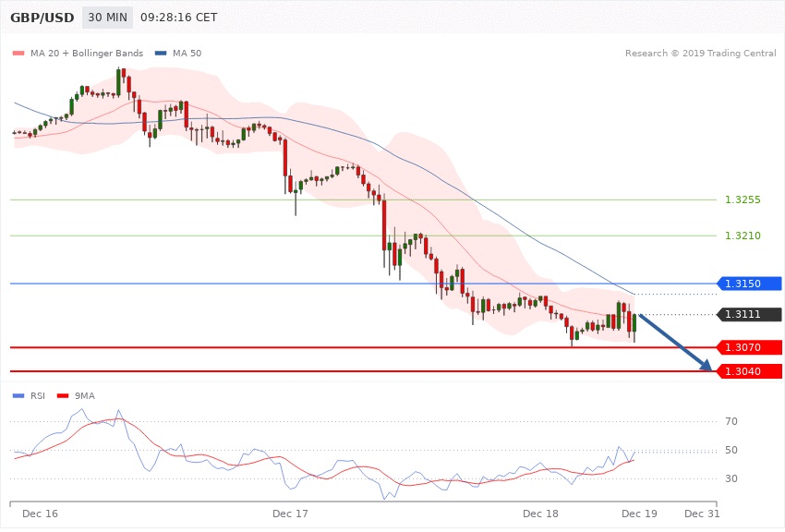The height and width of the screenshot is (532, 785).
Task: Select the Dec 31 date marker
Action: click(702, 513)
